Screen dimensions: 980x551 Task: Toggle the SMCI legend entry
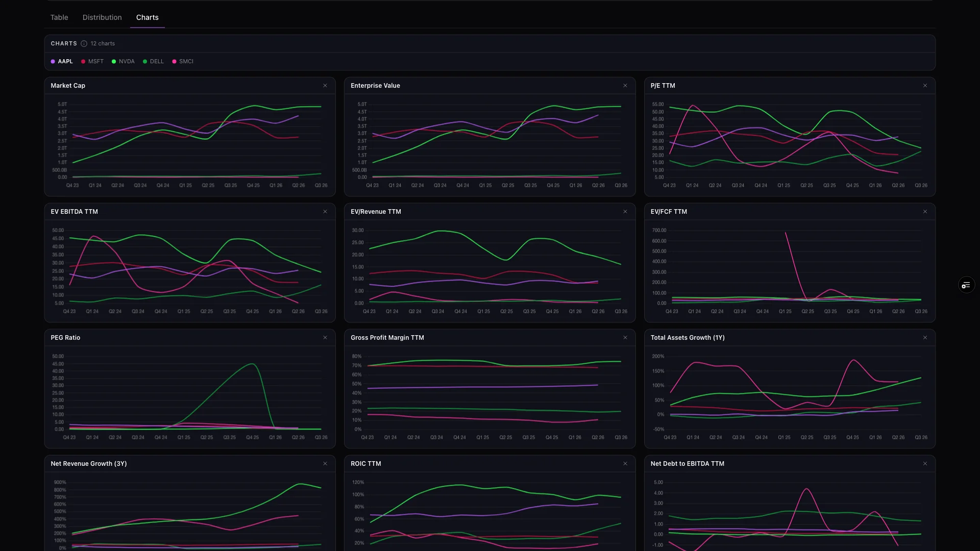click(183, 61)
